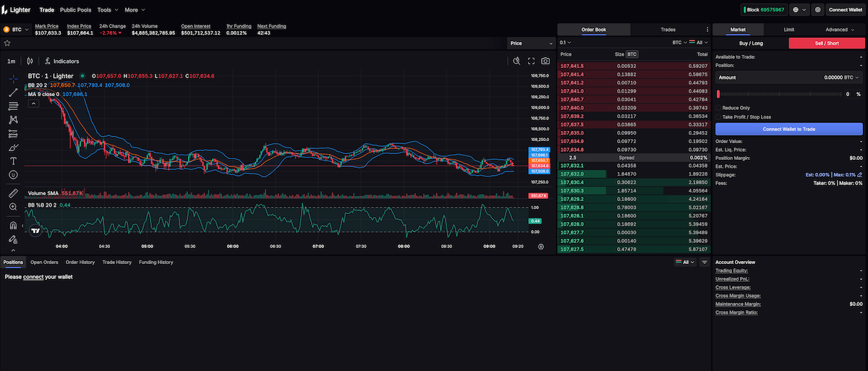Check Take Profit / Stop Loss option
The width and height of the screenshot is (868, 371).
pyautogui.click(x=718, y=116)
